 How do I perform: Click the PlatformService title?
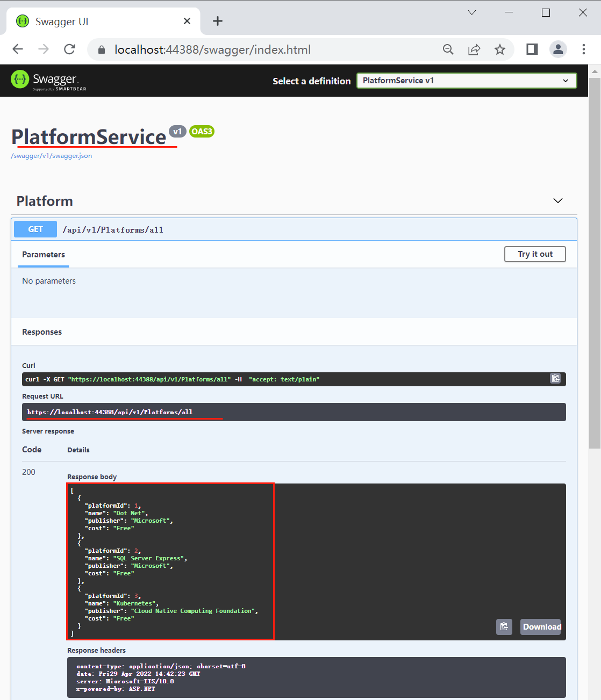[89, 137]
